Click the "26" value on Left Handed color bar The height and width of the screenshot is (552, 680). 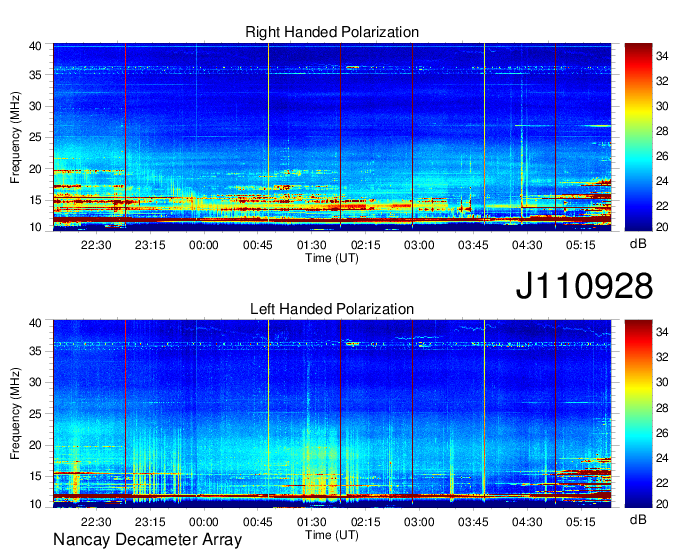pyautogui.click(x=662, y=432)
